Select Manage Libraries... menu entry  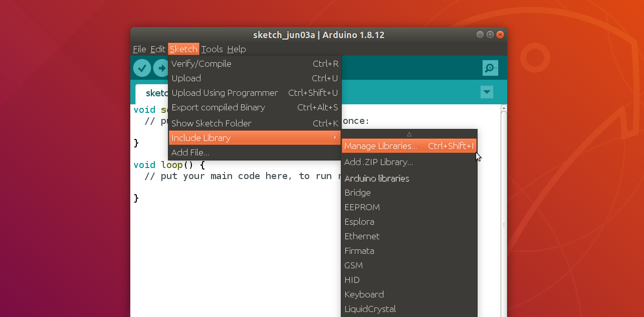pyautogui.click(x=409, y=146)
